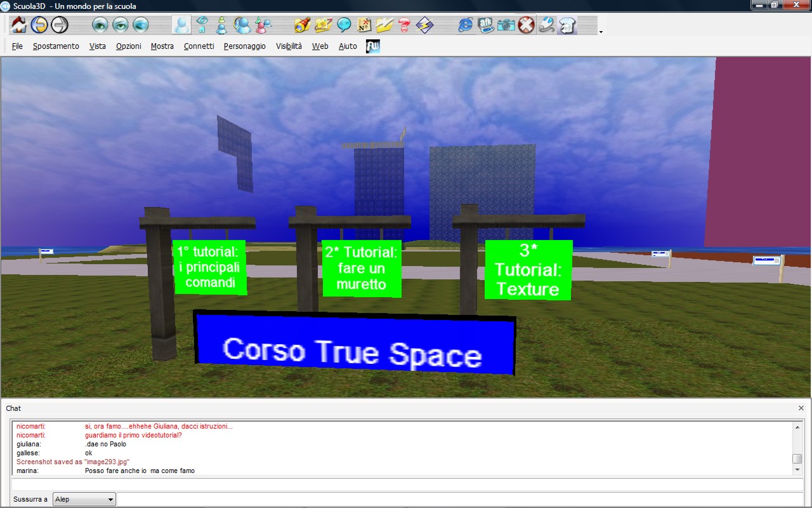Click the whisper text input beside Alep

coord(461,499)
